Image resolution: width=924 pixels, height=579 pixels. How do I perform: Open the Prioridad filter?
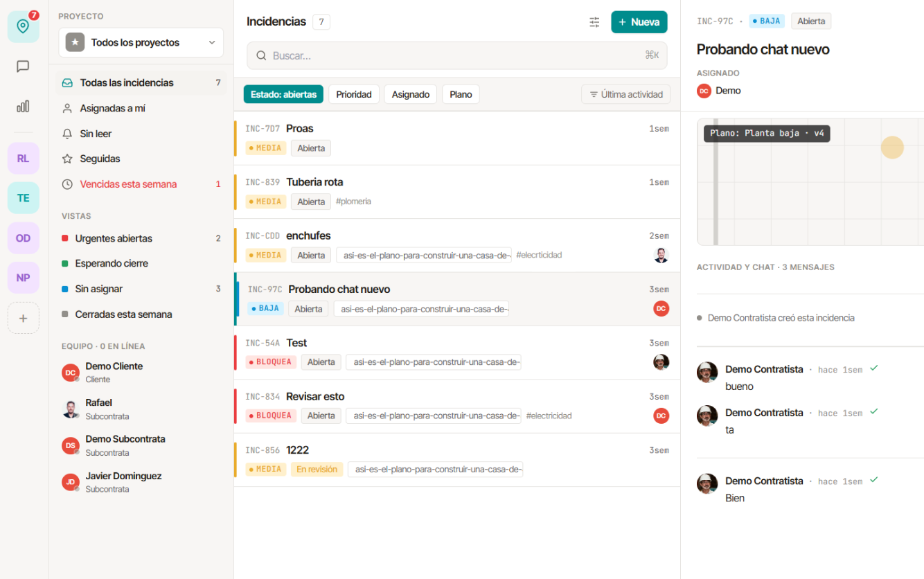point(354,94)
